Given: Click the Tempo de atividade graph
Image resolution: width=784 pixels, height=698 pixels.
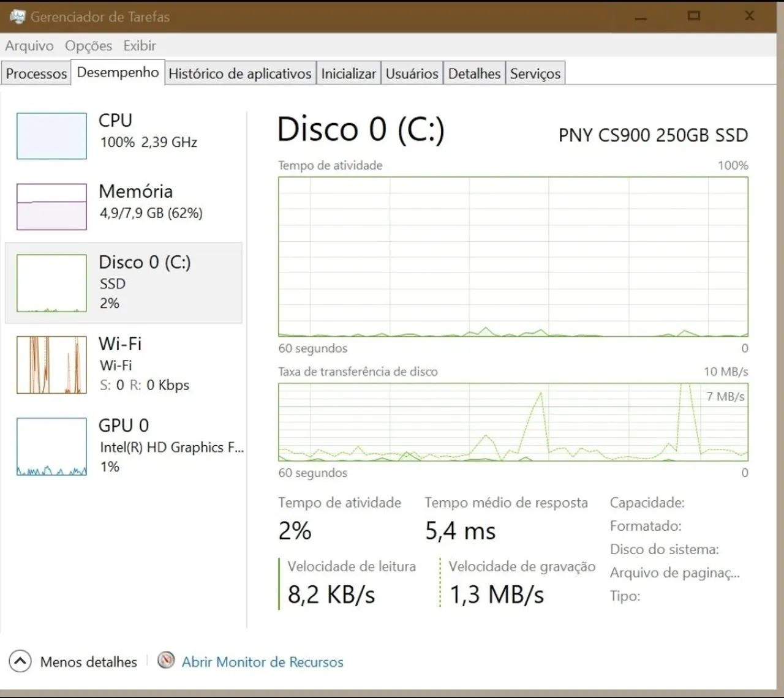Looking at the screenshot, I should pyautogui.click(x=513, y=257).
